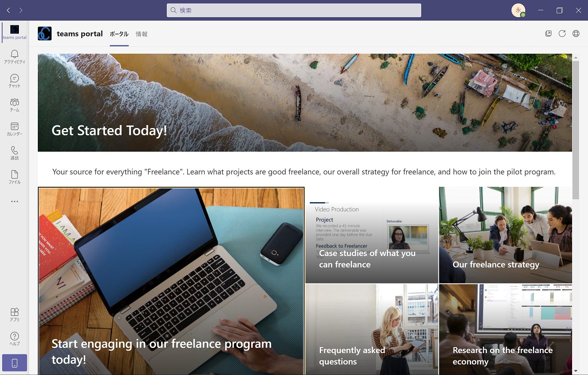Image resolution: width=588 pixels, height=375 pixels.
Task: Select the ポータル tab
Action: click(119, 34)
